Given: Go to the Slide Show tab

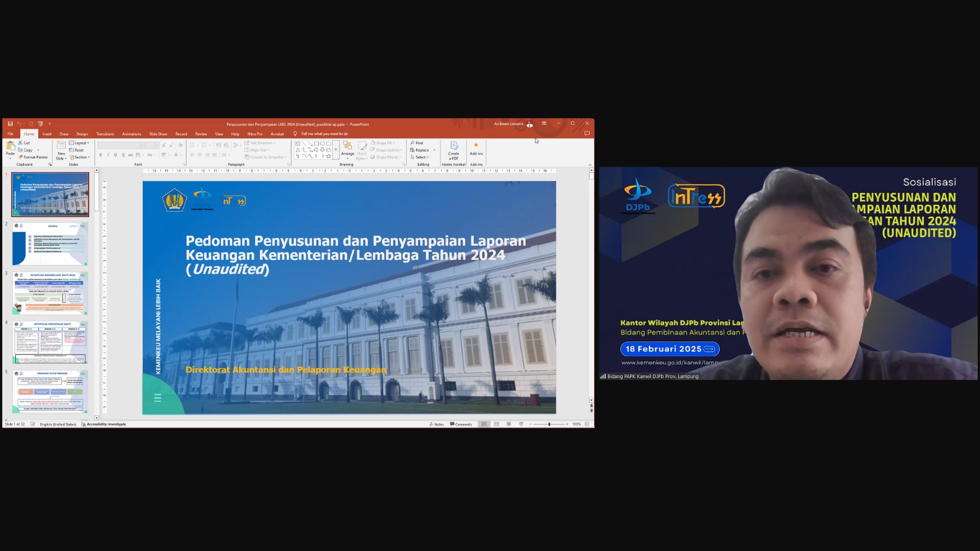Looking at the screenshot, I should point(158,134).
